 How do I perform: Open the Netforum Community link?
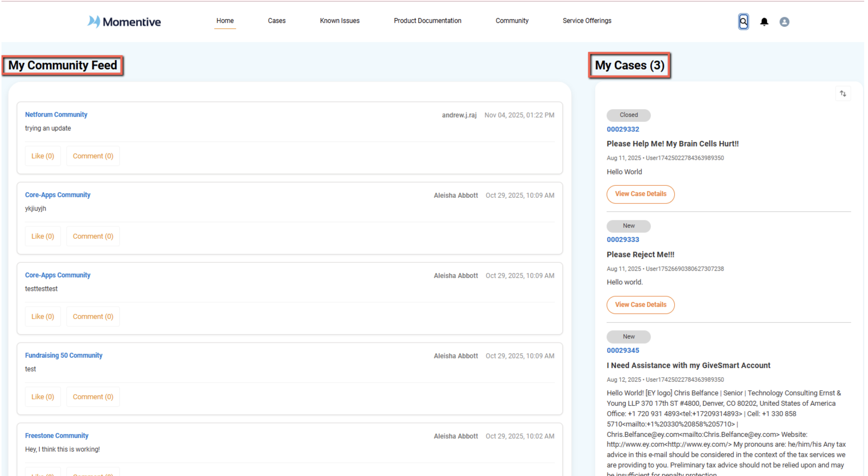(x=56, y=114)
